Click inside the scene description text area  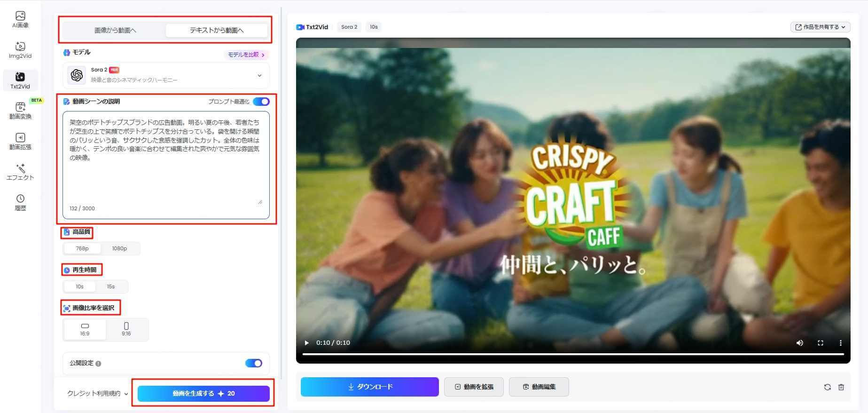point(166,165)
